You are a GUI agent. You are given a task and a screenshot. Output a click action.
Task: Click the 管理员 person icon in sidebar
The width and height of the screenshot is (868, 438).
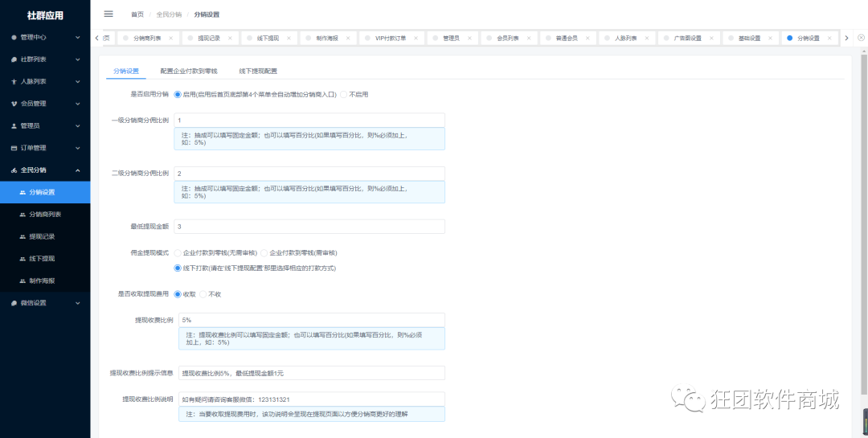point(14,125)
